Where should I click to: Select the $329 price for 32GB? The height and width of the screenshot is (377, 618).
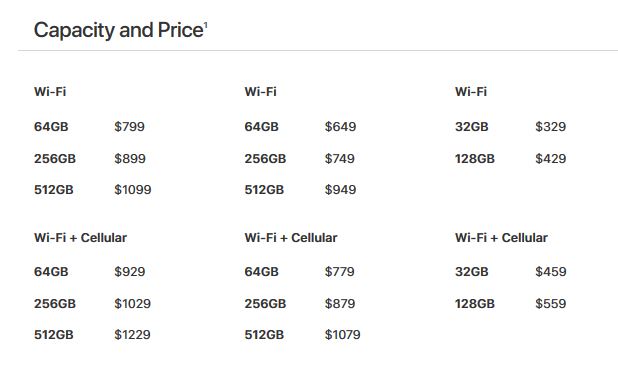click(551, 127)
